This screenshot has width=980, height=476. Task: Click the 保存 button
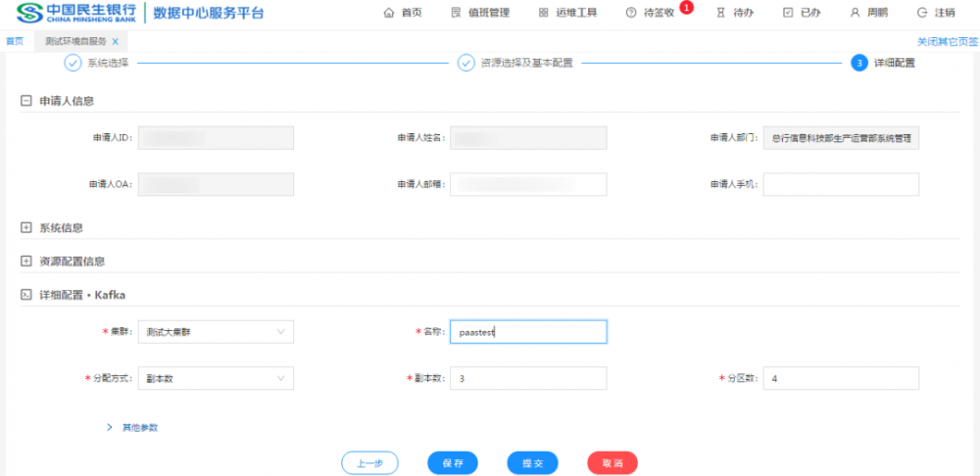tap(453, 463)
